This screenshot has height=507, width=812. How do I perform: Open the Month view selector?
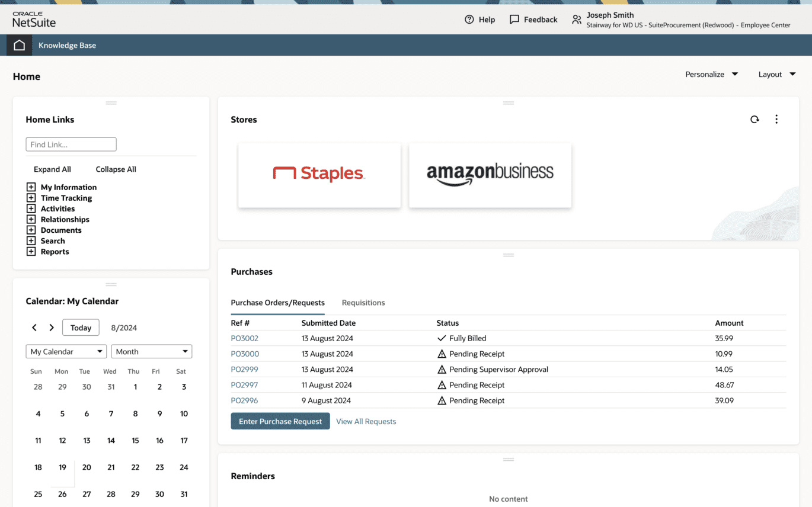[x=151, y=351]
